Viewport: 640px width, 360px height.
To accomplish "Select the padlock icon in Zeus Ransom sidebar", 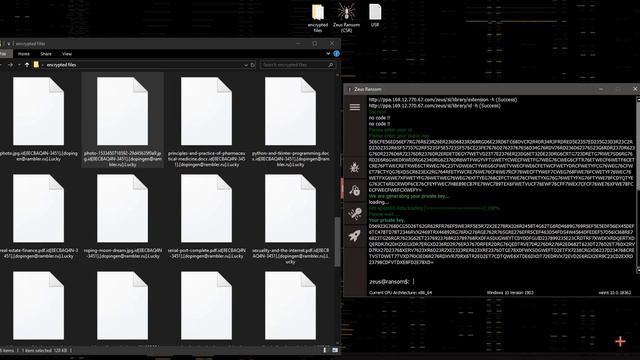I will point(354,190).
